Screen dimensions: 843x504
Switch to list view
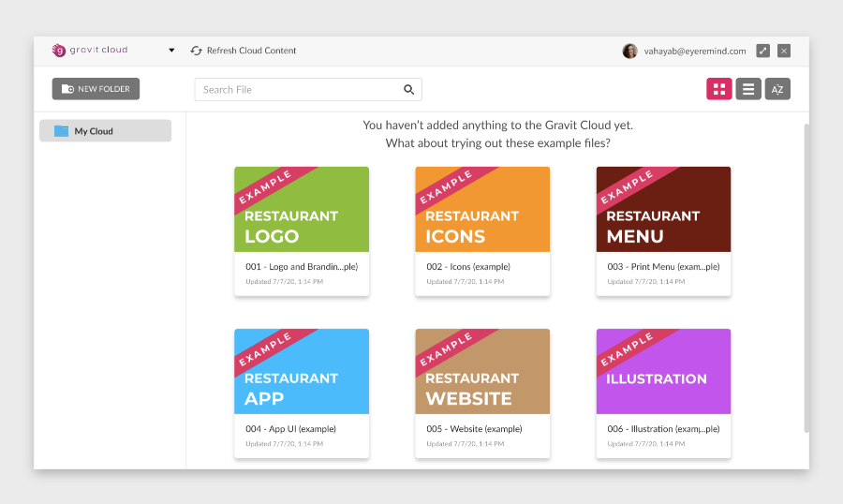[x=747, y=89]
